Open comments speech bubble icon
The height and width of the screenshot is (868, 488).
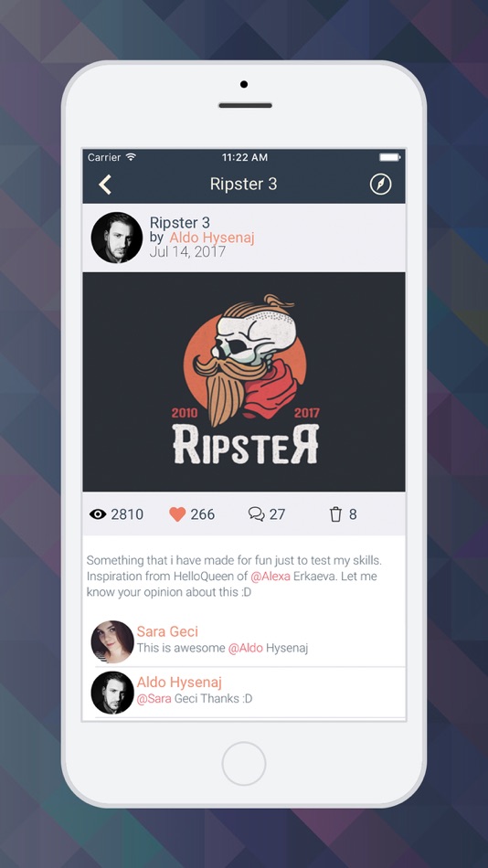(257, 514)
